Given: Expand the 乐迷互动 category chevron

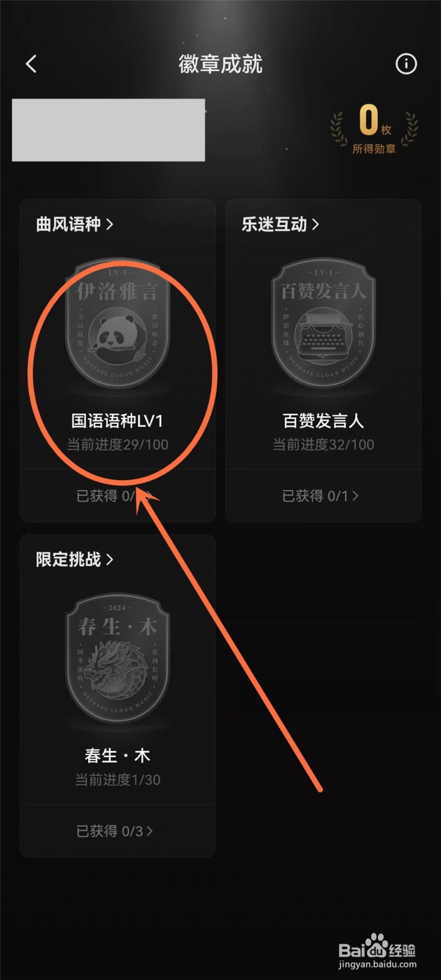Looking at the screenshot, I should [315, 224].
